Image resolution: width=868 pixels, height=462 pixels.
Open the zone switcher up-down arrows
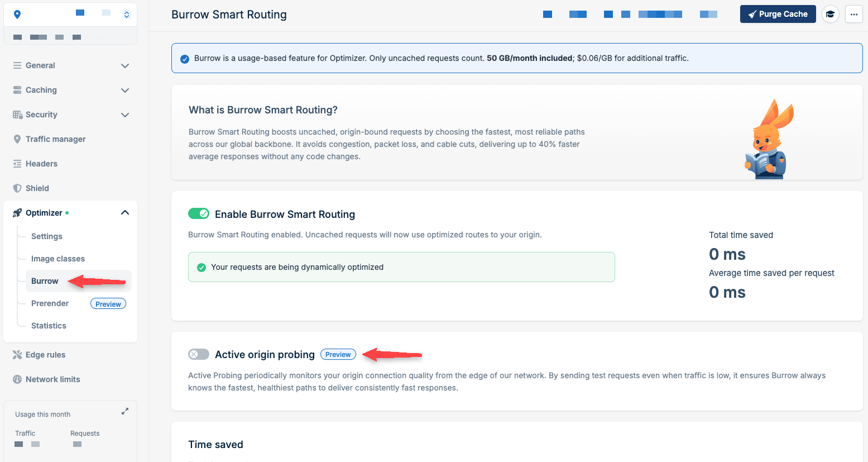point(127,15)
